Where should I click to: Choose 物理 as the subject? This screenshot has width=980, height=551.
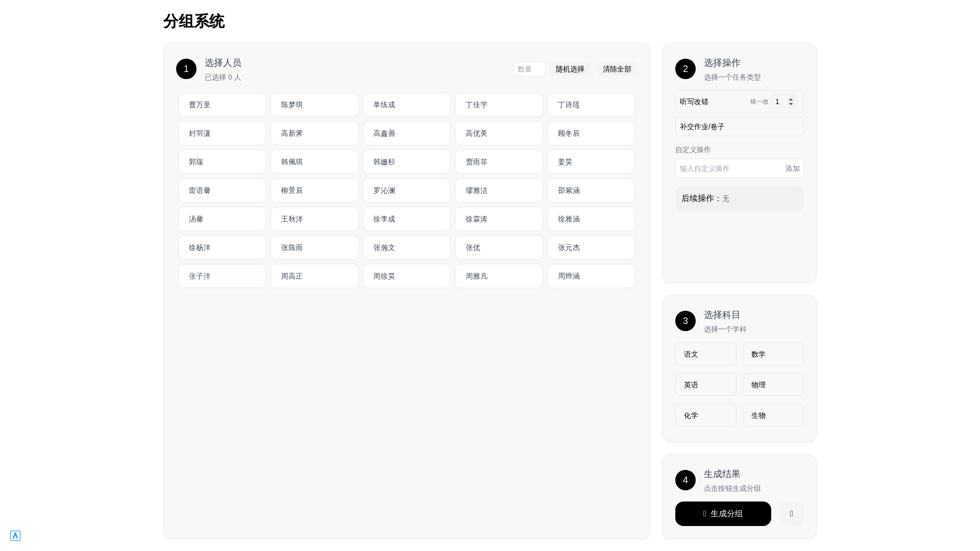tap(773, 385)
